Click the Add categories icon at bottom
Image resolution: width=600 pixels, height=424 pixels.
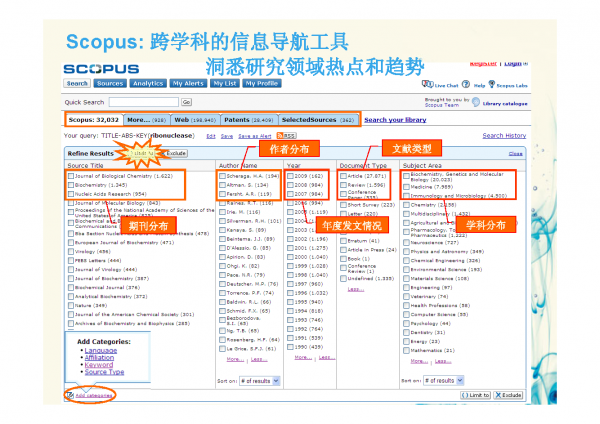70,395
